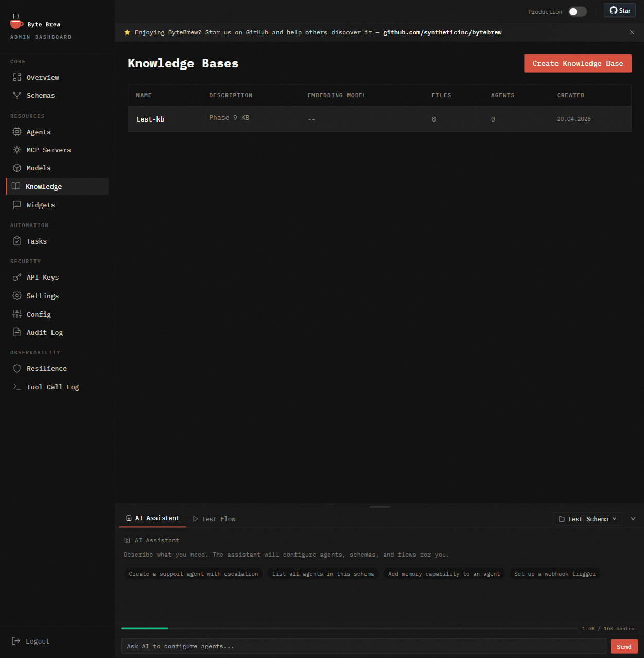Select Knowledge in the sidebar

(x=57, y=186)
